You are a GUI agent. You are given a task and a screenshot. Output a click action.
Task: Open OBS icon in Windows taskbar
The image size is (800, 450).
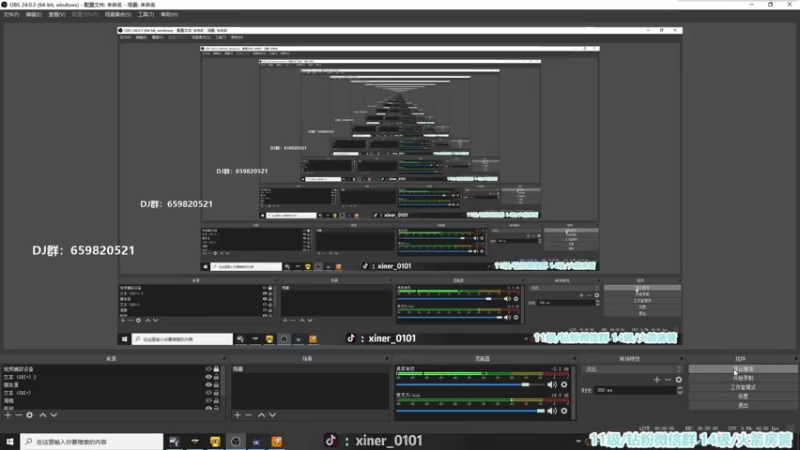tap(235, 441)
